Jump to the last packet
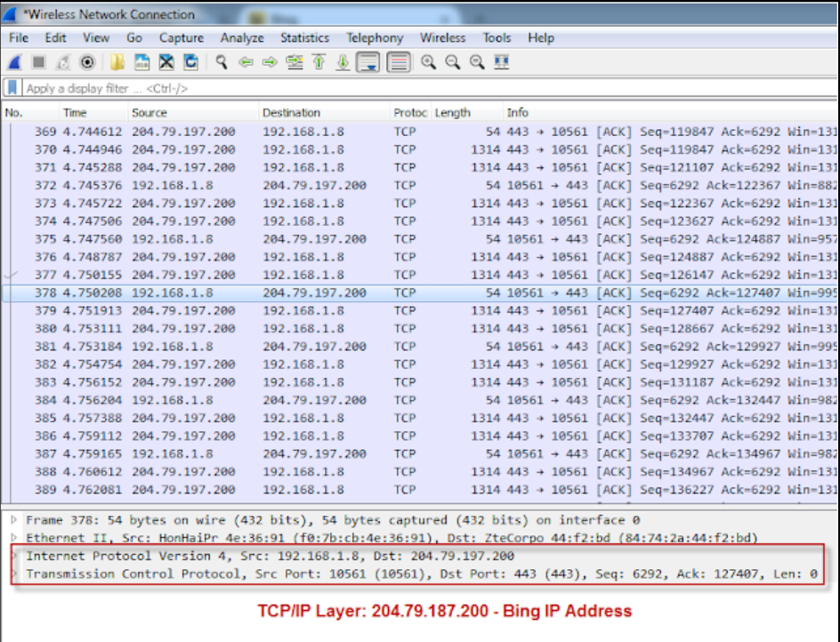 (343, 62)
